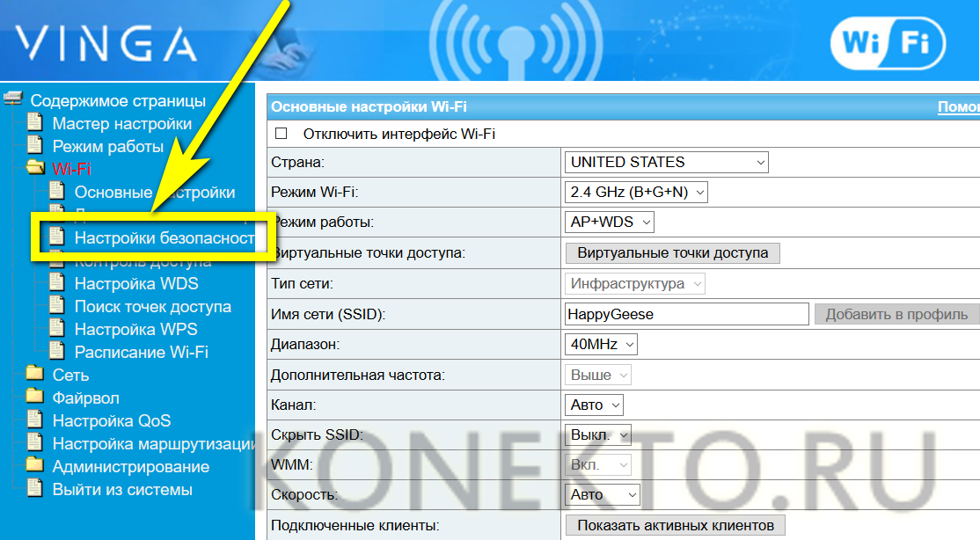Viewport: 980px width, 540px height.
Task: Open Расписание Wi-Fi menu item
Action: [142, 352]
